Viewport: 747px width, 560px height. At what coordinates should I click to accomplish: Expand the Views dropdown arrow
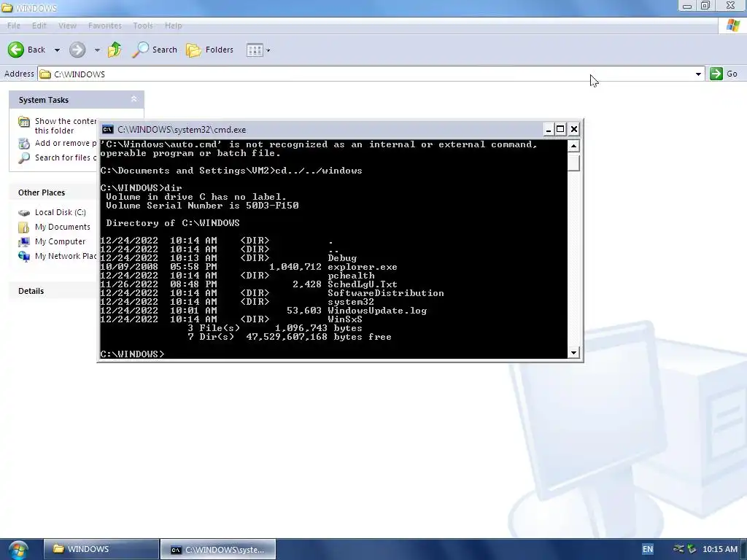click(268, 50)
